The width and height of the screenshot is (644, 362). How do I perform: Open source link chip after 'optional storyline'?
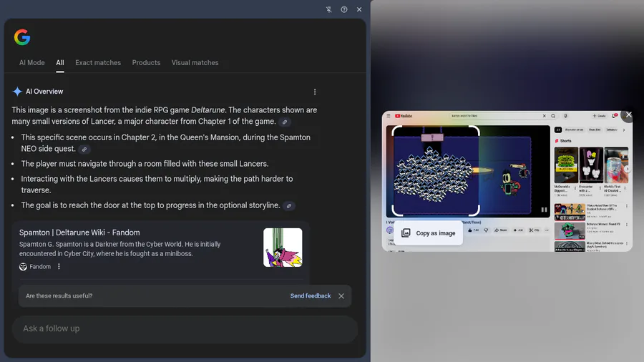point(289,206)
